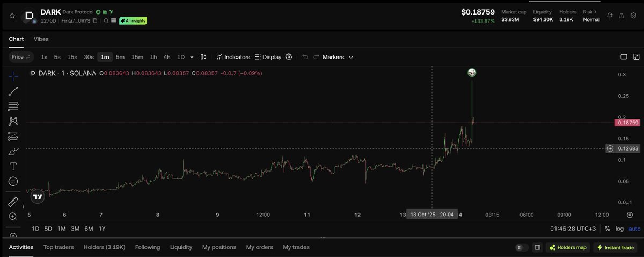Screen dimensions: 644x257
Task: Set chart range to 1M
Action: (62, 229)
